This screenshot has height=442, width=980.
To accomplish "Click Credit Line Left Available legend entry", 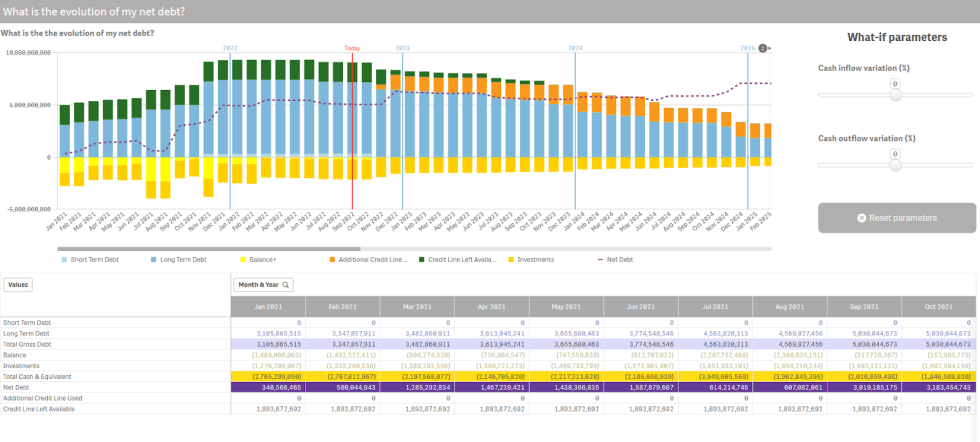I will 461,259.
